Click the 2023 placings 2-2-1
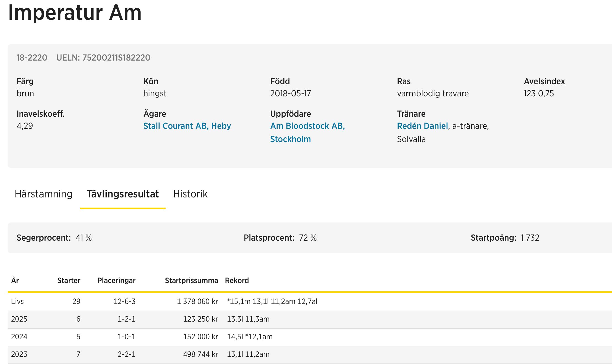Viewport: 612px width, 364px height. [x=127, y=354]
